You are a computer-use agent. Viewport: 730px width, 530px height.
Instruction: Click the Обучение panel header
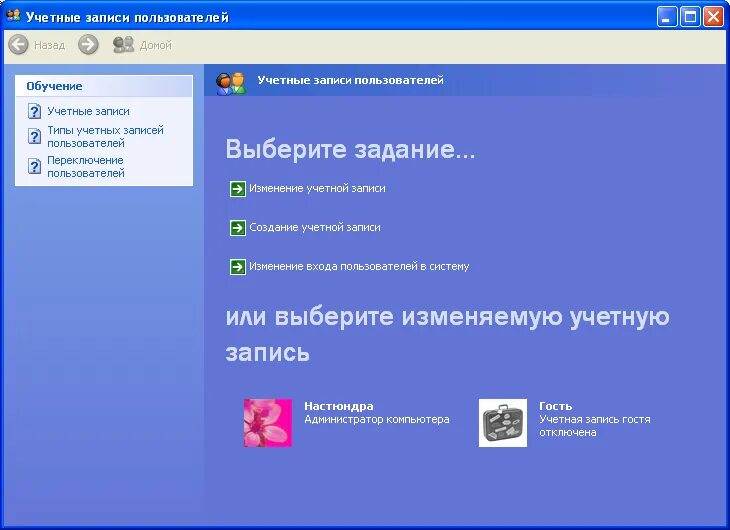(x=104, y=86)
